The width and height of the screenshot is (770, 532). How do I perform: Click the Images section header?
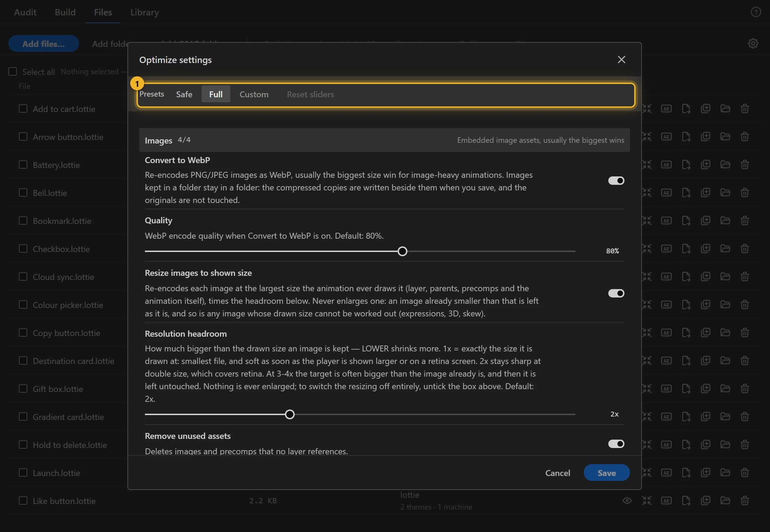[385, 140]
